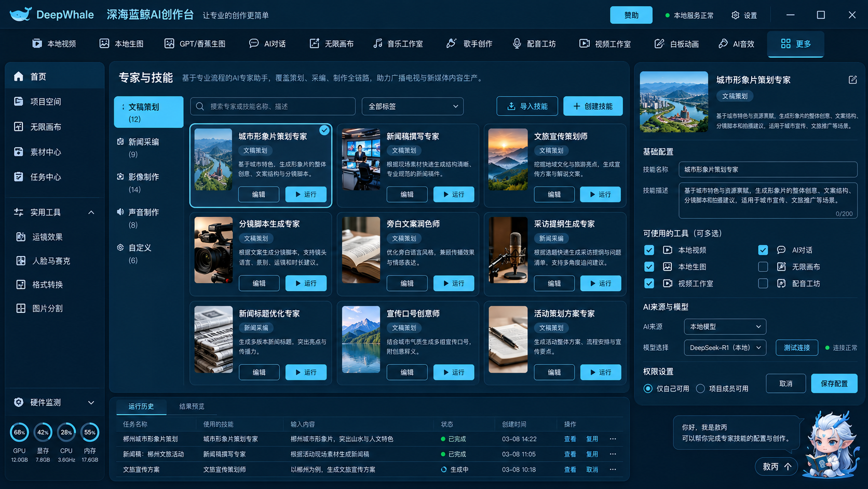Open 歌手创作 in top navigation
The image size is (868, 489).
(x=469, y=44)
